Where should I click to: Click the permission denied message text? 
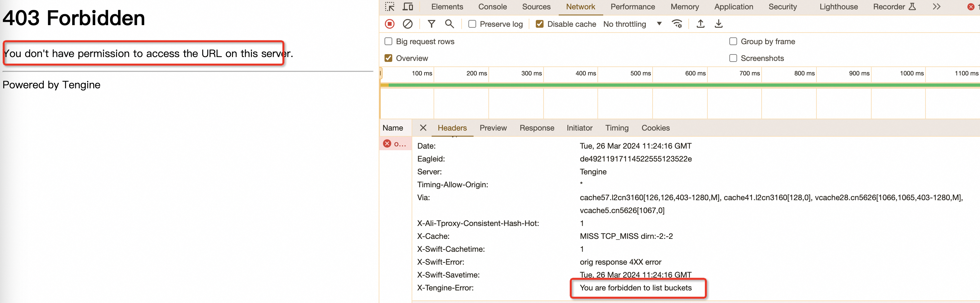pyautogui.click(x=148, y=54)
